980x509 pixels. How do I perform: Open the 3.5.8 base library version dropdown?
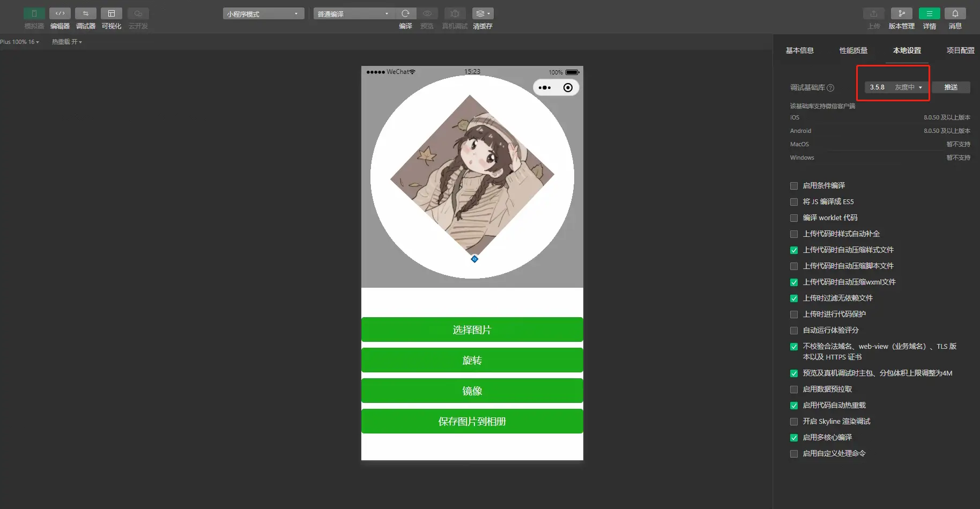pyautogui.click(x=897, y=87)
